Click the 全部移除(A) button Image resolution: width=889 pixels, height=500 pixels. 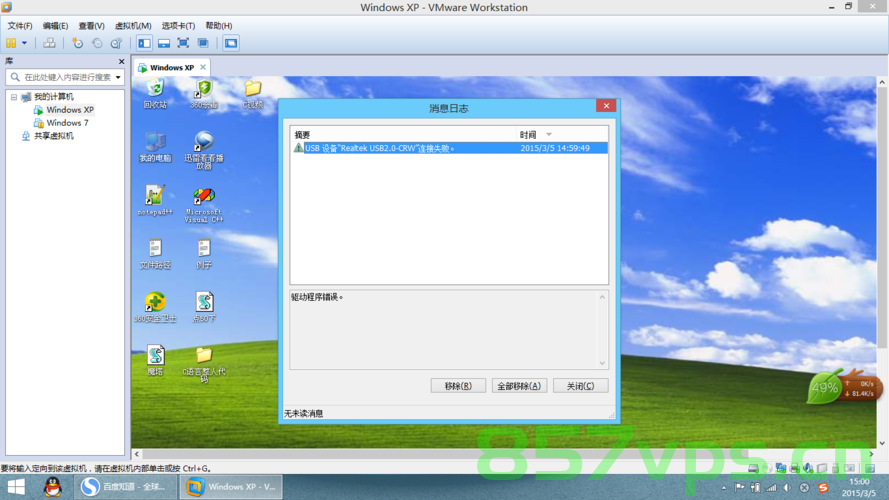click(x=519, y=385)
